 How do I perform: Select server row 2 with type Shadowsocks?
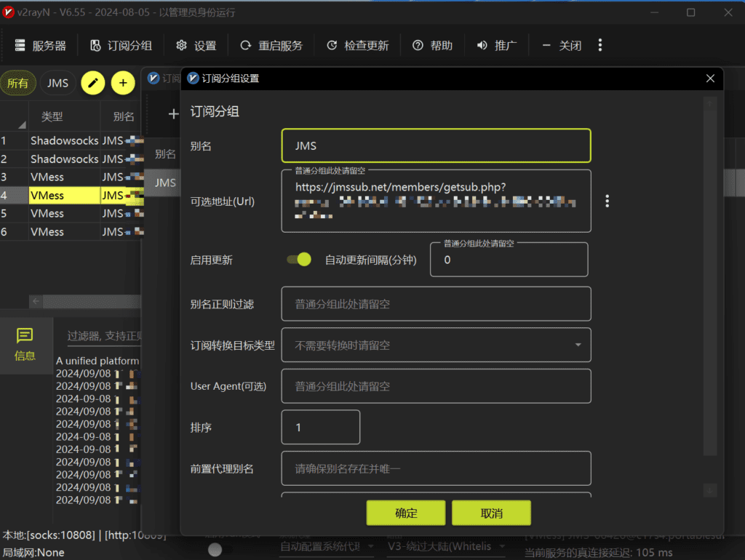point(71,159)
